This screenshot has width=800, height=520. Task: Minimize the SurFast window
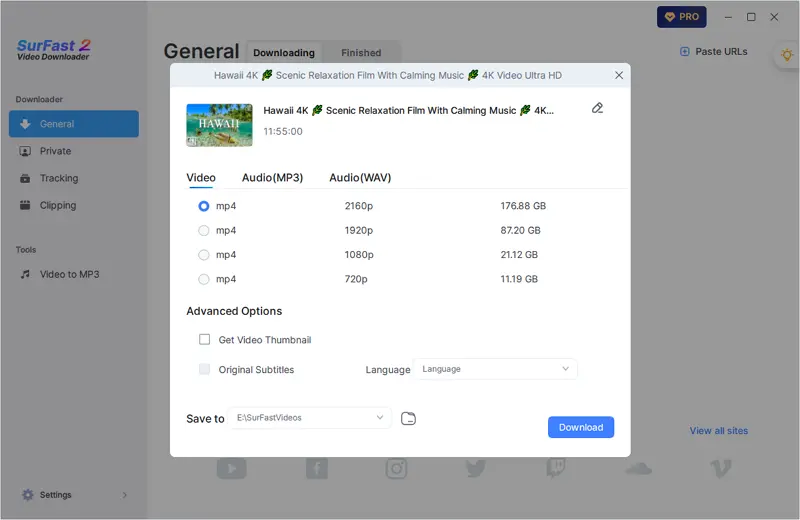click(728, 17)
